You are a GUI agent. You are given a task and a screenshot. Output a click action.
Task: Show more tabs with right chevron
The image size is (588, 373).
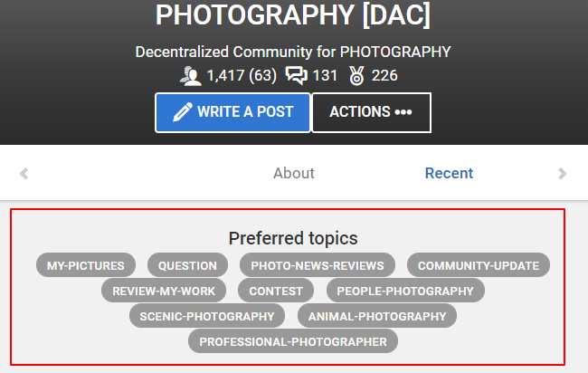(562, 173)
